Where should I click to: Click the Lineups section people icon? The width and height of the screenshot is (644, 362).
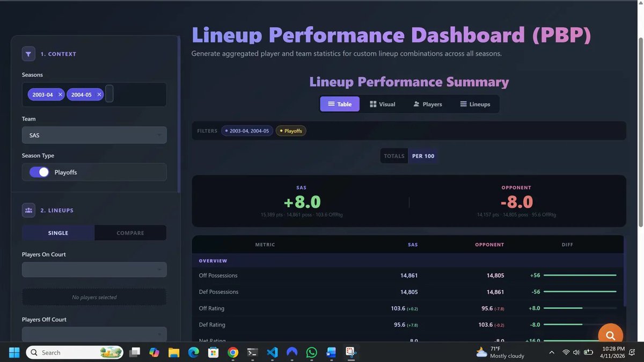[x=28, y=211]
